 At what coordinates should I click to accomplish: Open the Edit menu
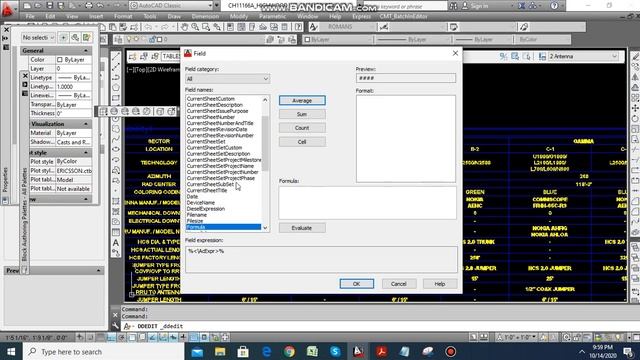tap(50, 16)
